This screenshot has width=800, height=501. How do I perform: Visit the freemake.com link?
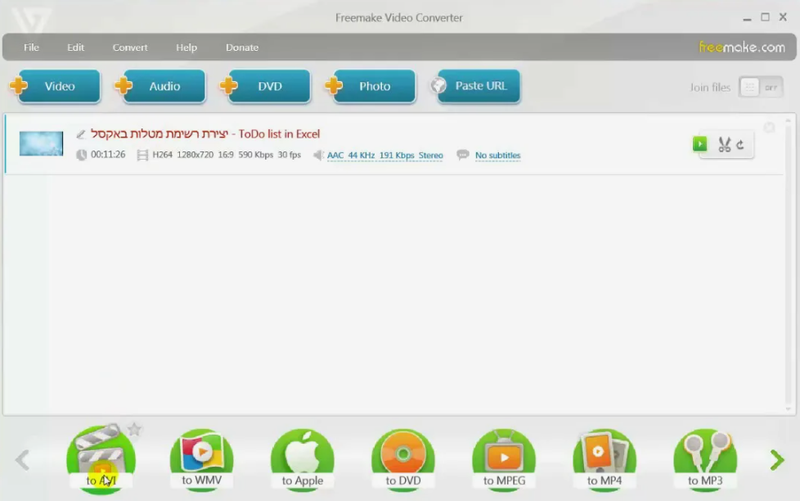(x=742, y=47)
